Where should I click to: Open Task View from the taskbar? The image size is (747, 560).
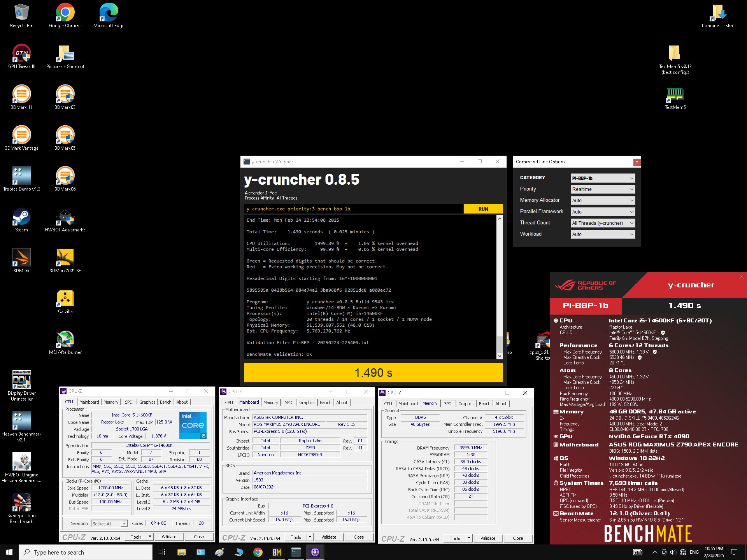[x=162, y=552]
